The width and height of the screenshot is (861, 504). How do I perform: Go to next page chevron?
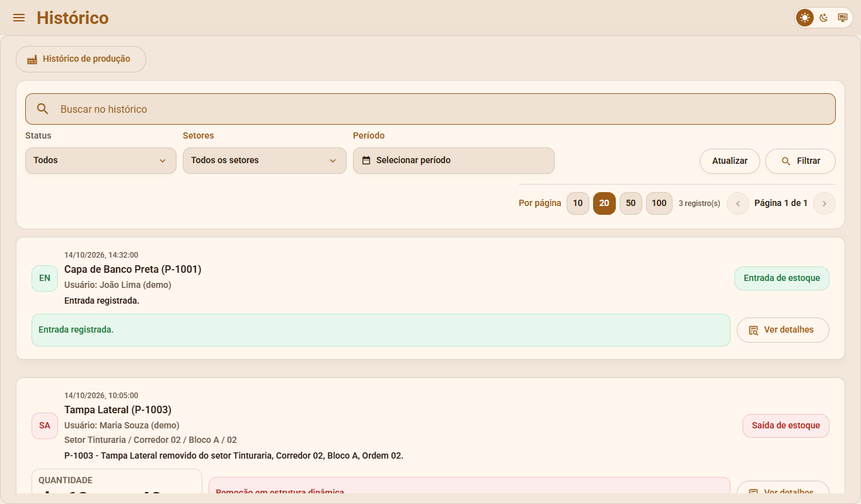[824, 203]
